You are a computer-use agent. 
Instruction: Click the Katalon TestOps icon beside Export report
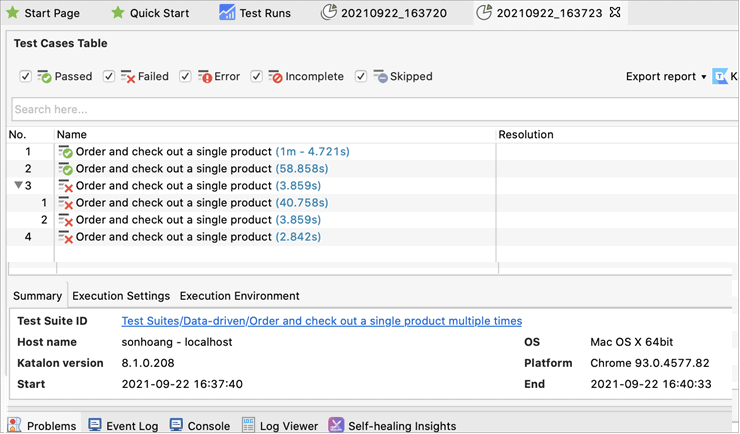click(720, 76)
